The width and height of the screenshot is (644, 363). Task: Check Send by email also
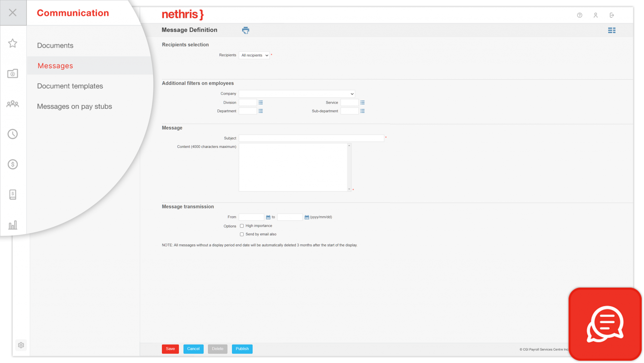[x=241, y=234]
